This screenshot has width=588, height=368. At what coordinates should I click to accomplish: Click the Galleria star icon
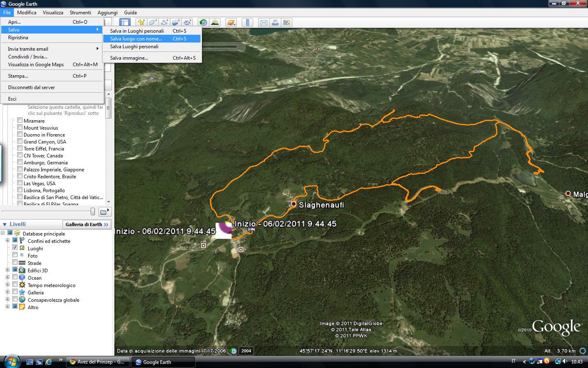coord(22,292)
